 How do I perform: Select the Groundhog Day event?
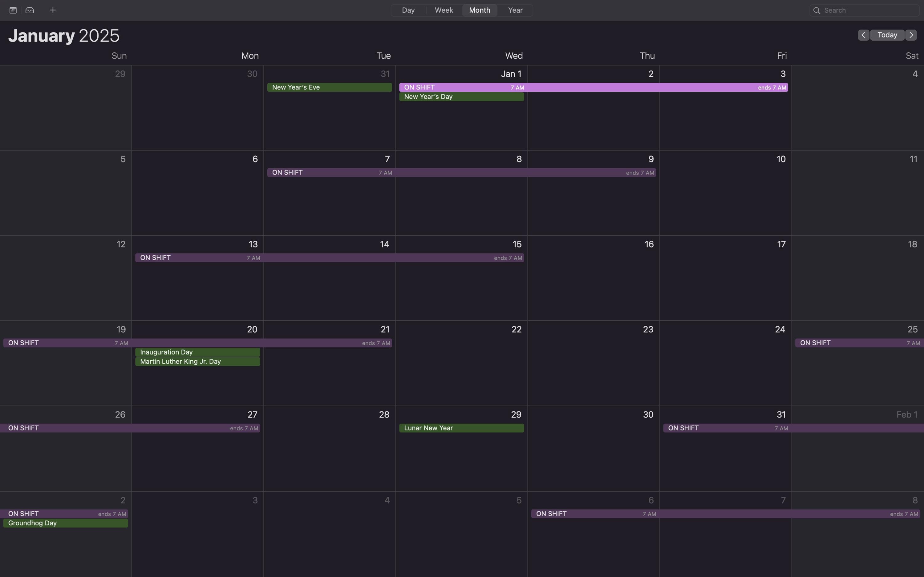pos(65,523)
